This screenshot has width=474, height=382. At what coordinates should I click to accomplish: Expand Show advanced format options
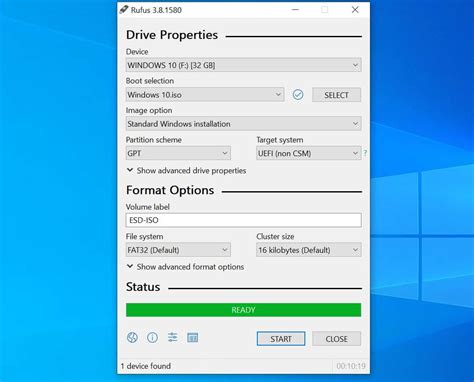(185, 267)
